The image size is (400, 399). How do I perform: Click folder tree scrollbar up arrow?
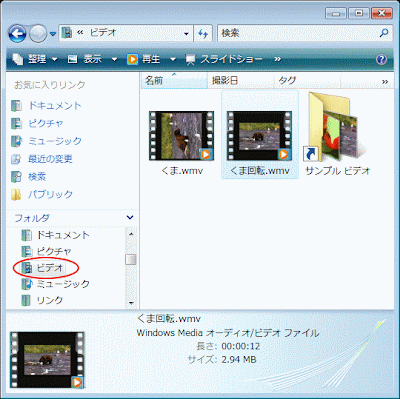click(x=131, y=234)
